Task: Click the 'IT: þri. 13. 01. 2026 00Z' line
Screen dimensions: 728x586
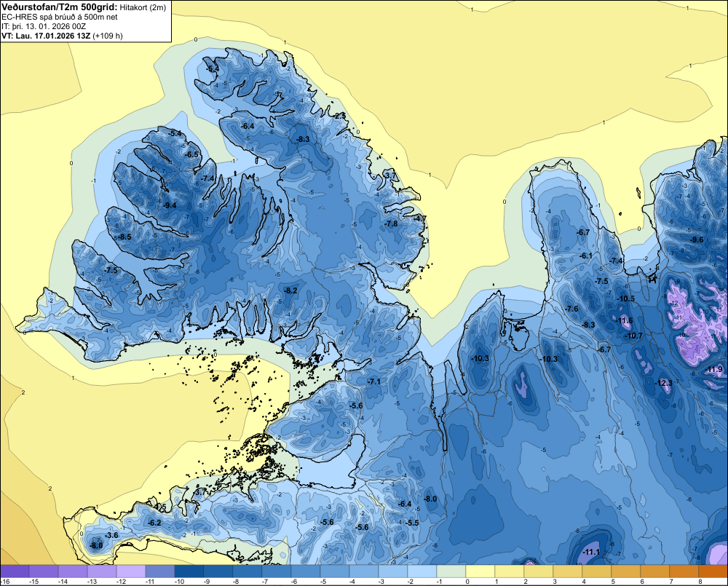Action: [44, 26]
